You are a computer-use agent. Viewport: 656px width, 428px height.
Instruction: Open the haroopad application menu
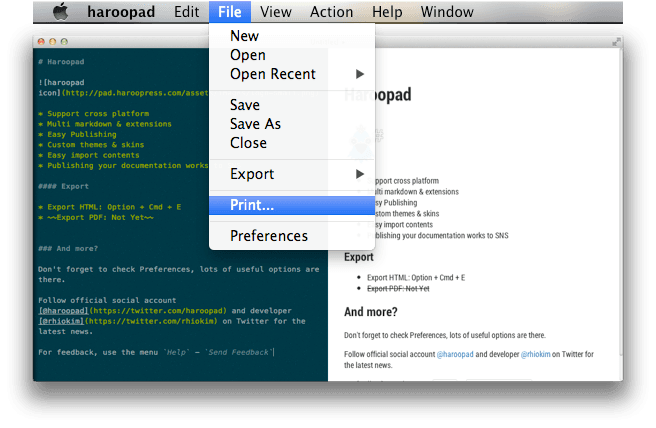[122, 12]
